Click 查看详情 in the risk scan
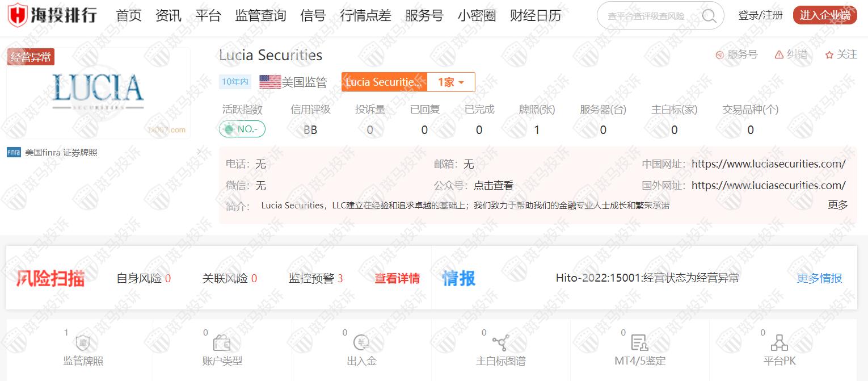This screenshot has height=381, width=868. click(397, 278)
